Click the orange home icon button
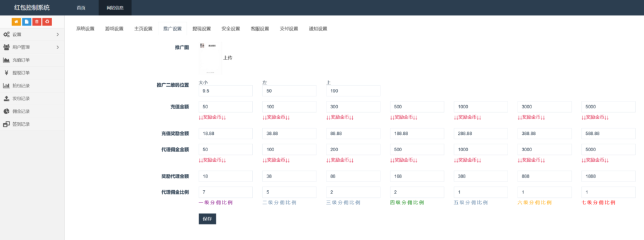644x240 pixels. click(16, 21)
